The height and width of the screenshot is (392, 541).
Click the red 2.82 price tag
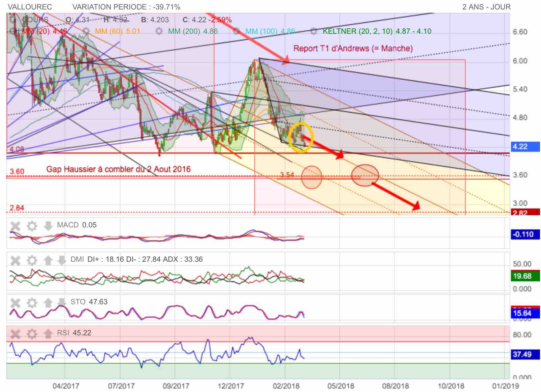[525, 212]
